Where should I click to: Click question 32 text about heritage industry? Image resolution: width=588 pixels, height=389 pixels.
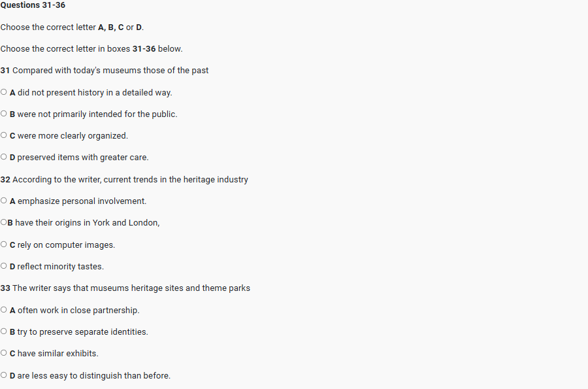coord(124,179)
